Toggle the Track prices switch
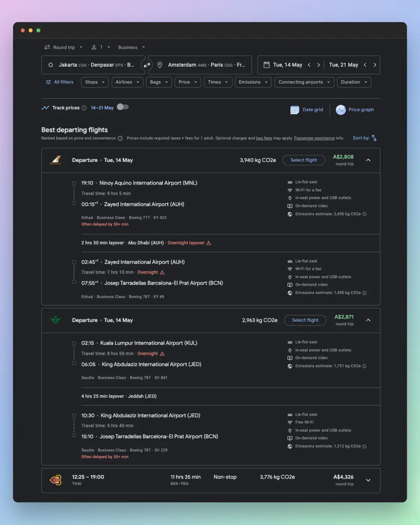The width and height of the screenshot is (420, 525). point(123,107)
